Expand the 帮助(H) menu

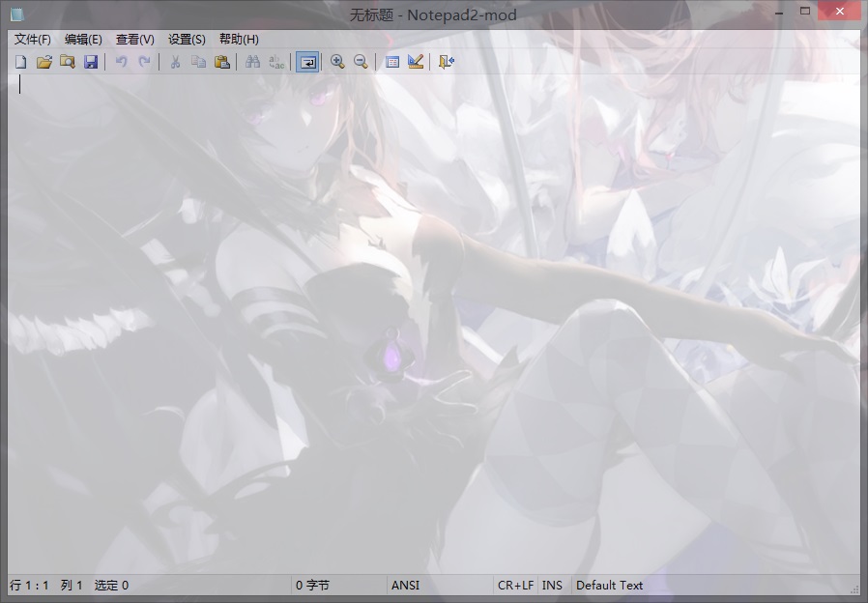point(239,40)
